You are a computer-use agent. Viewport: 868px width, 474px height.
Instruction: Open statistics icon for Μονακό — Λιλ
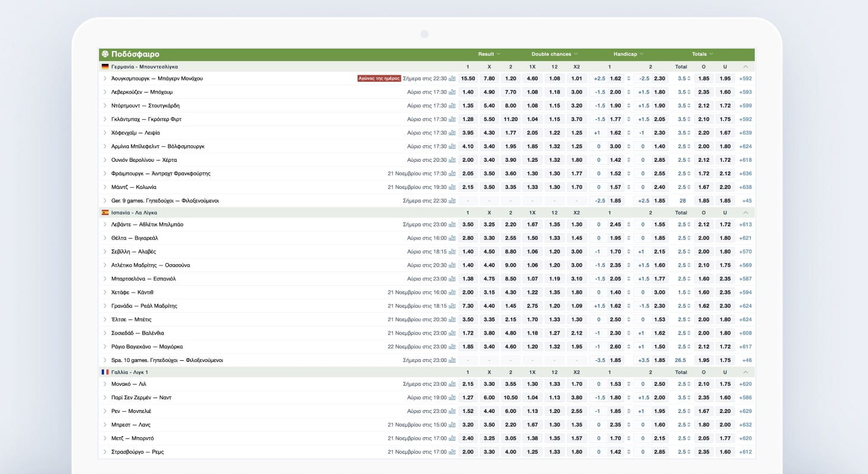(452, 384)
